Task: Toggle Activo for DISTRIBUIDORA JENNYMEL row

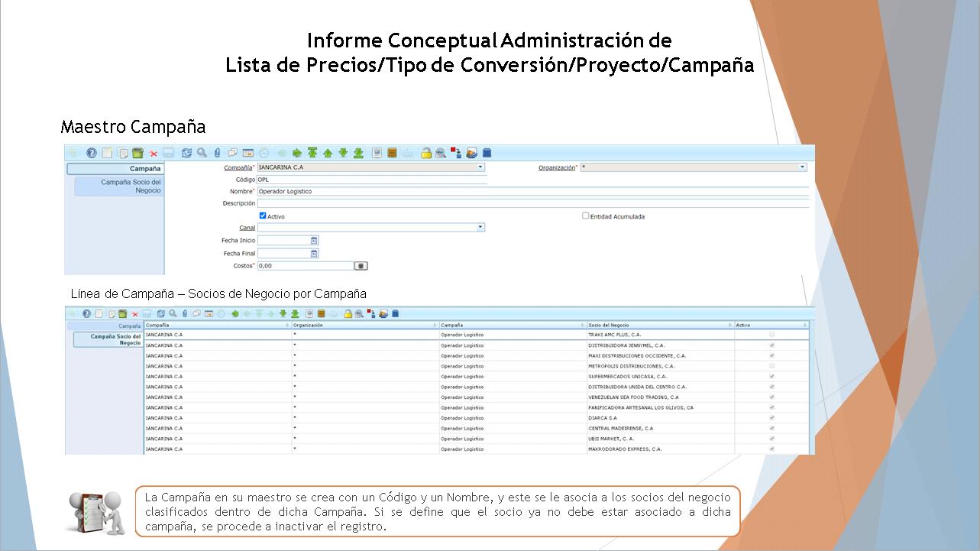Action: 771,345
